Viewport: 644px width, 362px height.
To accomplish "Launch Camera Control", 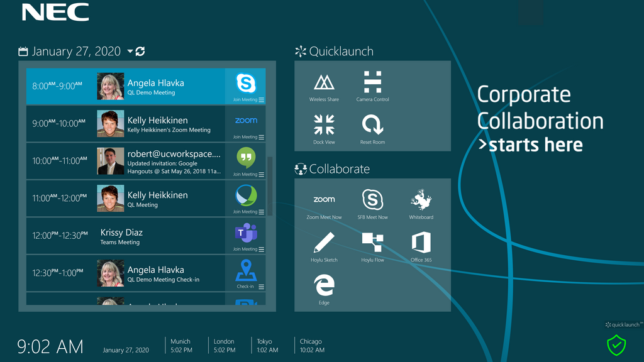I will (x=372, y=87).
